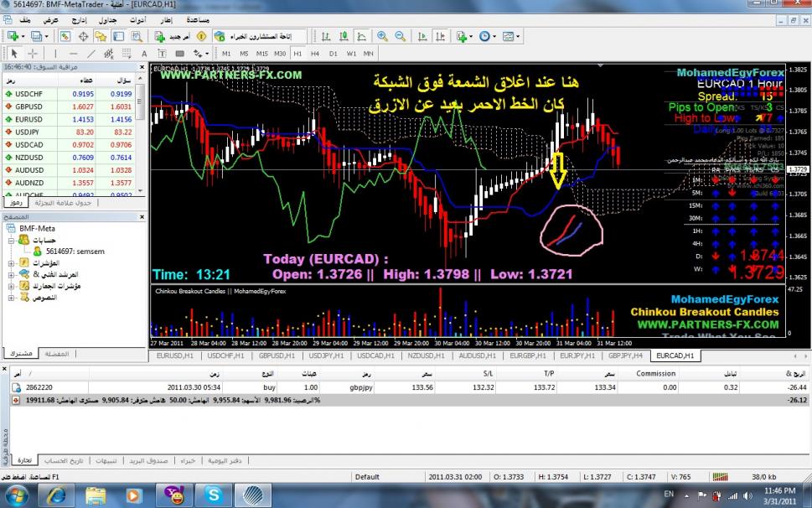Switch timeframe to M15
Screen dimensions: 812x508
263,53
